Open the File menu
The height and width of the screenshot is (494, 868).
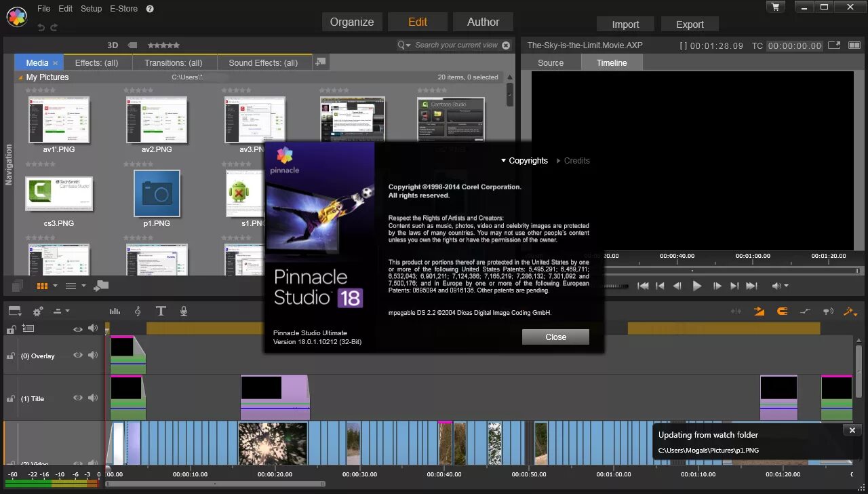coord(43,9)
